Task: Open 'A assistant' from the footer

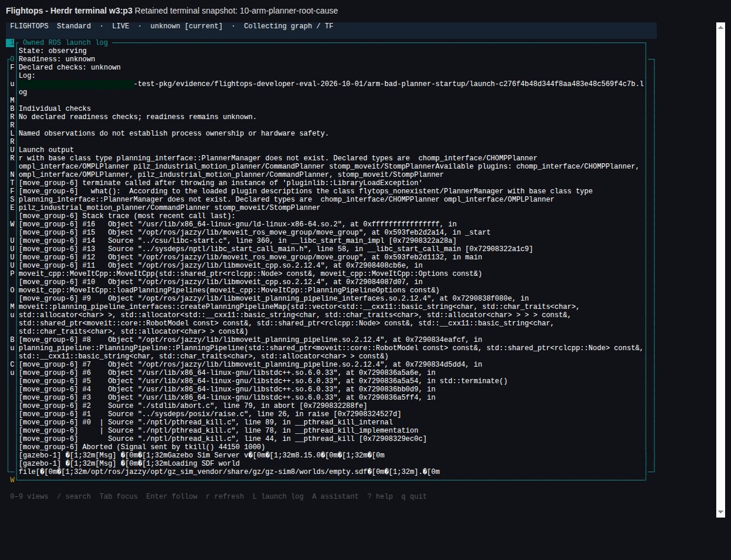Action: [x=335, y=496]
